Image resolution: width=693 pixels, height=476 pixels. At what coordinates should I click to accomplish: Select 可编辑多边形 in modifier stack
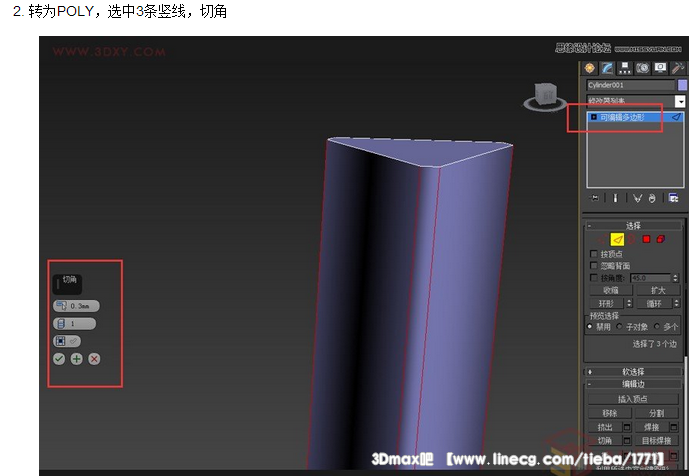coord(635,117)
